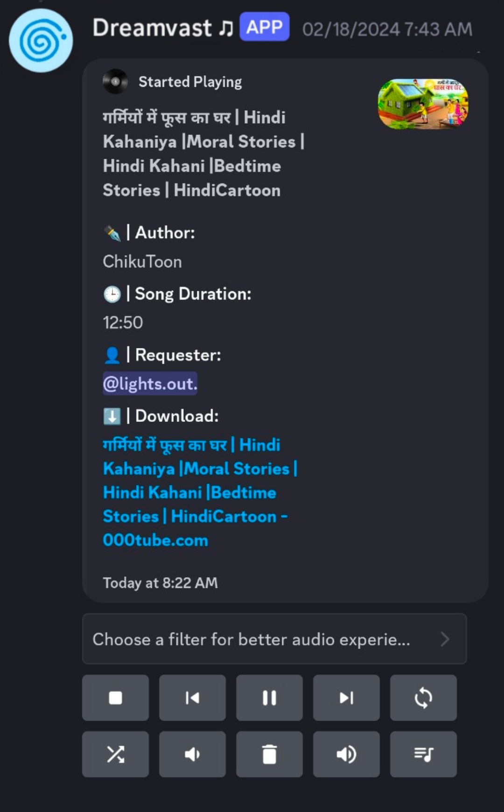Show the music queue list

[423, 754]
